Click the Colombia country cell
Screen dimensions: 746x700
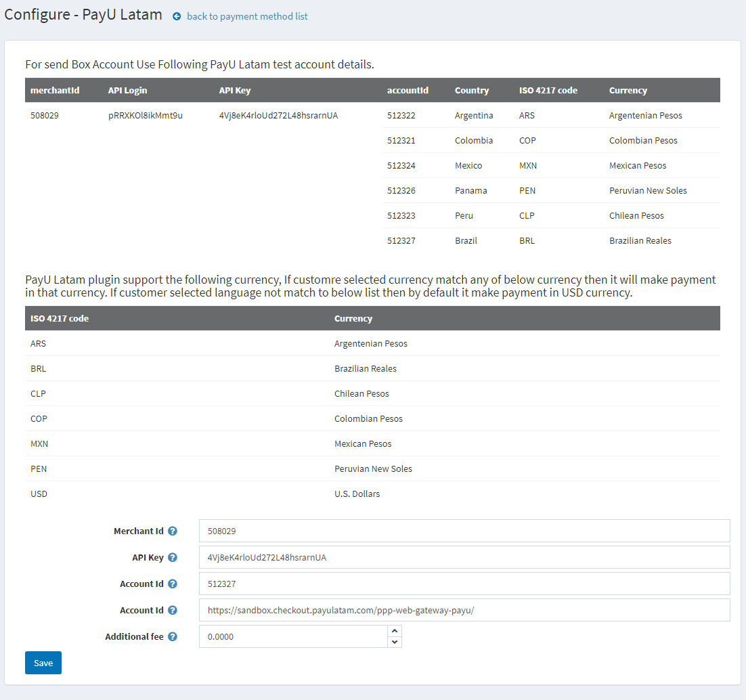474,140
